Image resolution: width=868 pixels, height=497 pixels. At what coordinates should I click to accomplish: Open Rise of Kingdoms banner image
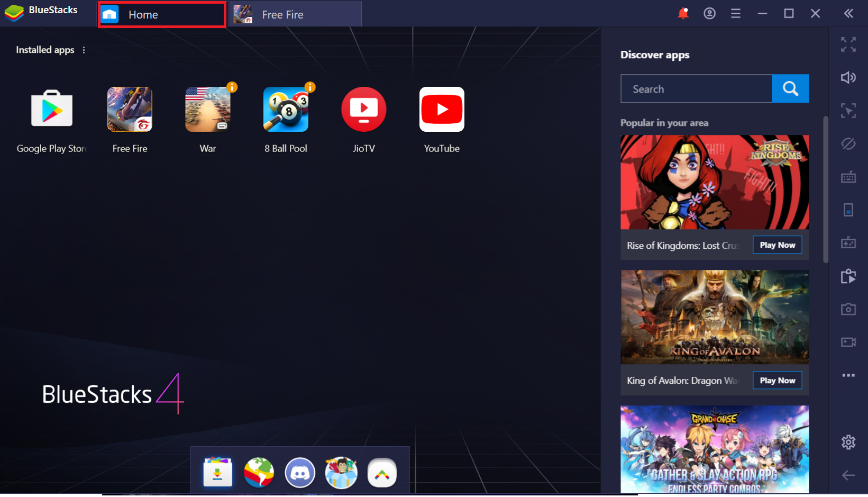point(715,182)
